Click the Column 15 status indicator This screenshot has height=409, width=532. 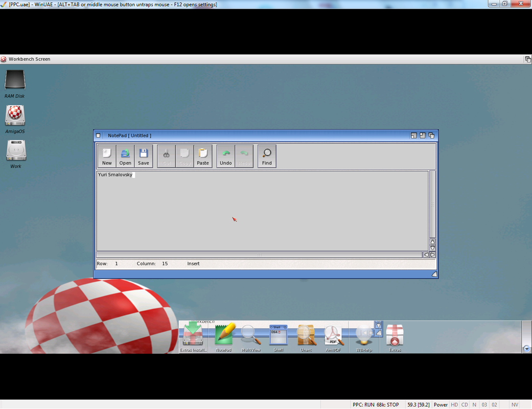click(152, 263)
